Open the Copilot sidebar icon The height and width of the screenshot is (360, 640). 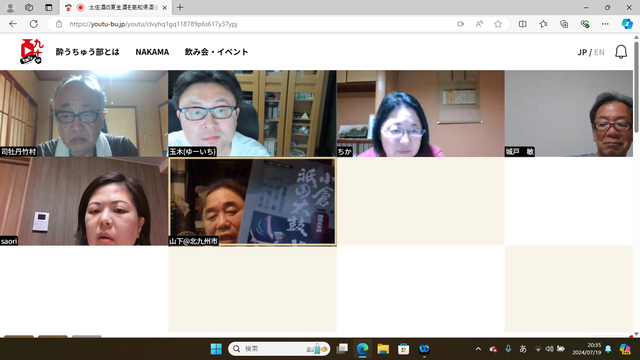(x=627, y=24)
